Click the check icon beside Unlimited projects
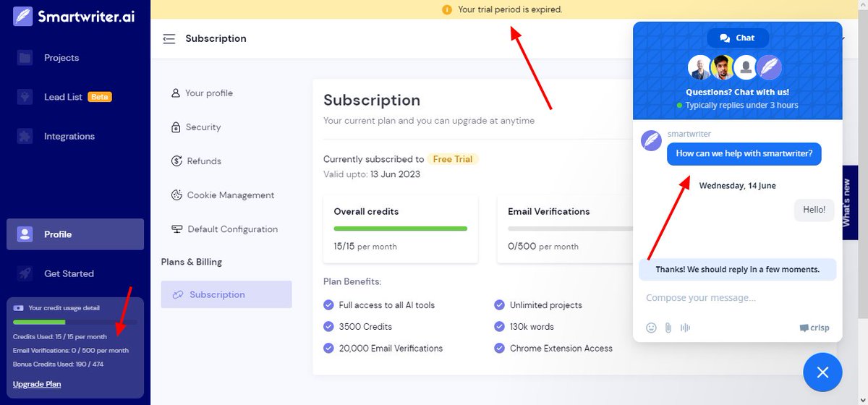 [x=500, y=305]
